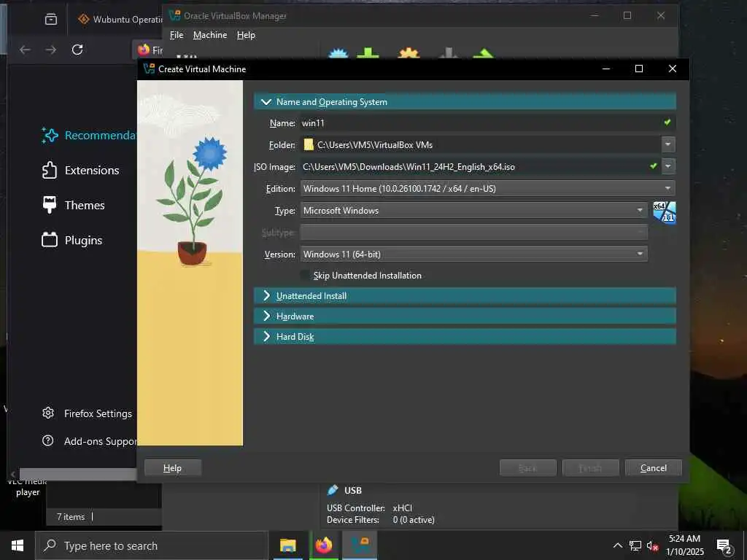Expand the Hardware section
747x560 pixels.
click(x=465, y=316)
